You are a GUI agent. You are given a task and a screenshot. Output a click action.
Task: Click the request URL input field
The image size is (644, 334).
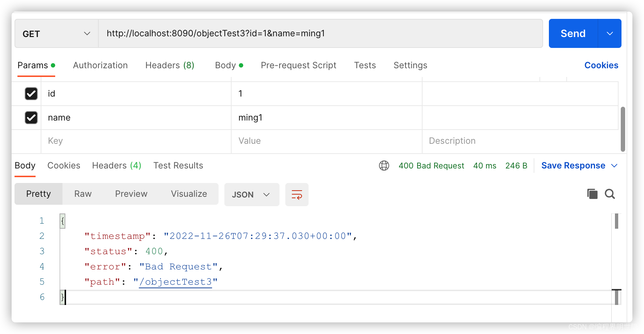[319, 34]
